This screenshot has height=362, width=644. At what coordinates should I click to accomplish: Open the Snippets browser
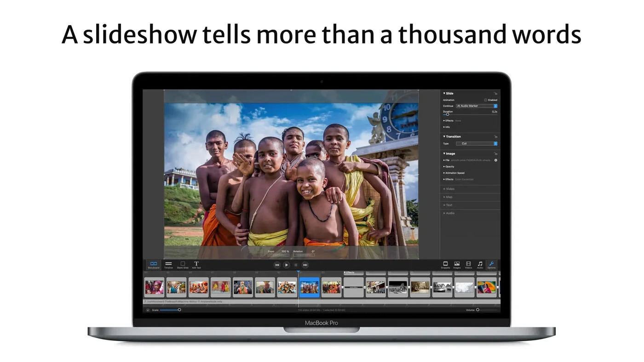[x=445, y=265]
